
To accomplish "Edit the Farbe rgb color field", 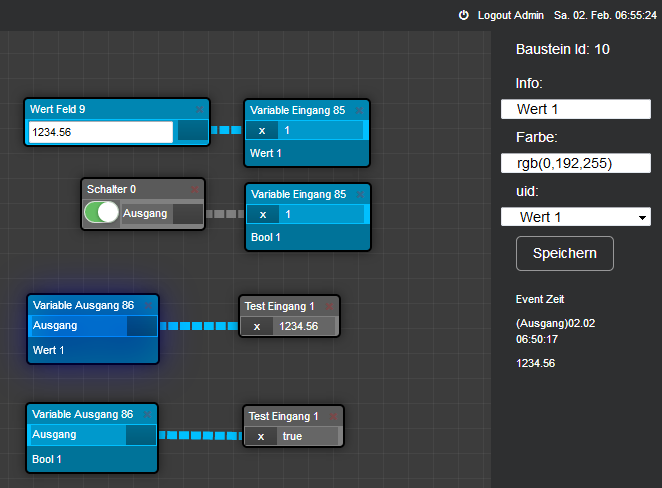I will [x=575, y=163].
